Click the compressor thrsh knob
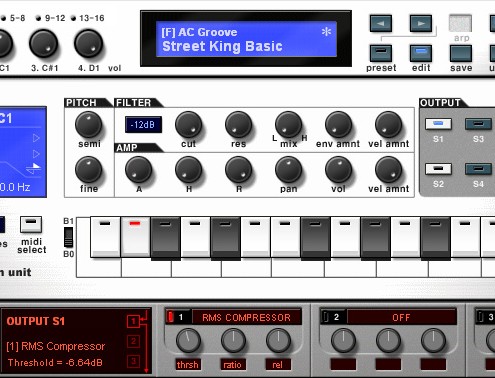 pos(188,341)
